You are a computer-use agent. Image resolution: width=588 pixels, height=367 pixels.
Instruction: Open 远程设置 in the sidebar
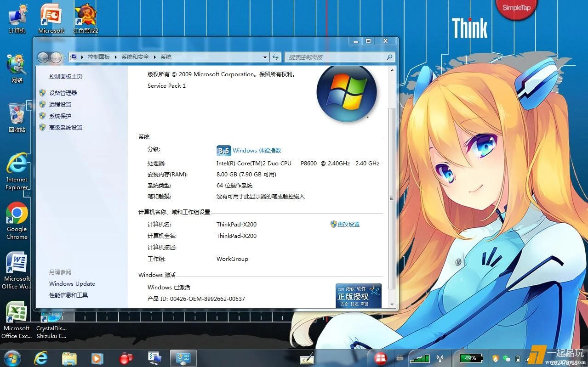(60, 104)
